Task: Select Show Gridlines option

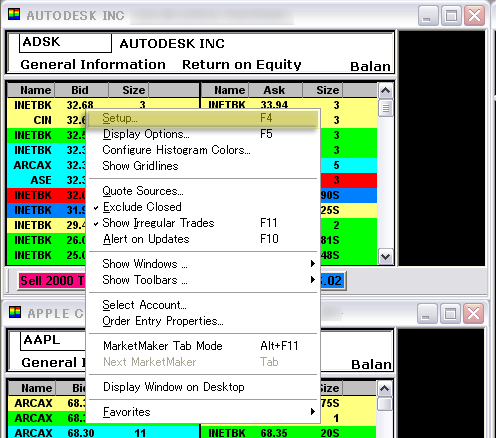Action: pyautogui.click(x=203, y=166)
